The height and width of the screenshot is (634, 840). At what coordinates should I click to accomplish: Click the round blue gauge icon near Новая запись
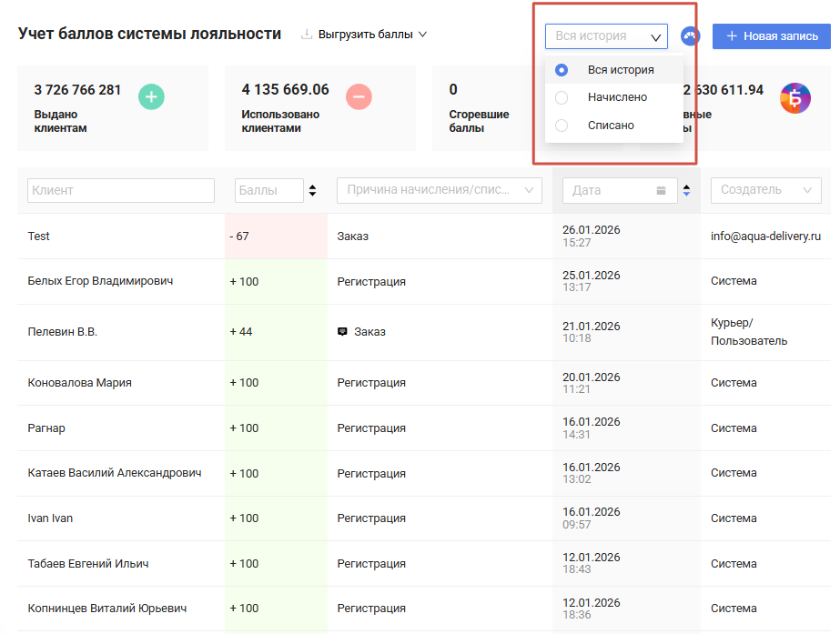point(690,36)
